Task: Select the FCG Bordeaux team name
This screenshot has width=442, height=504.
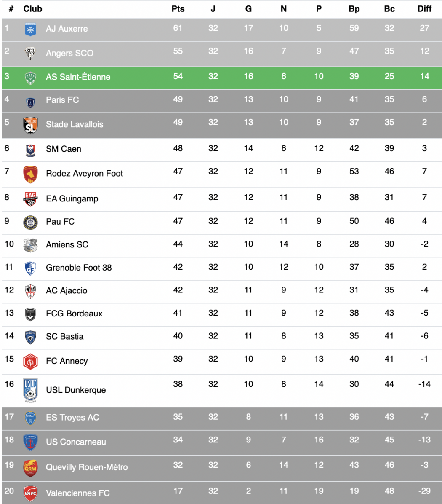Action: pyautogui.click(x=74, y=314)
